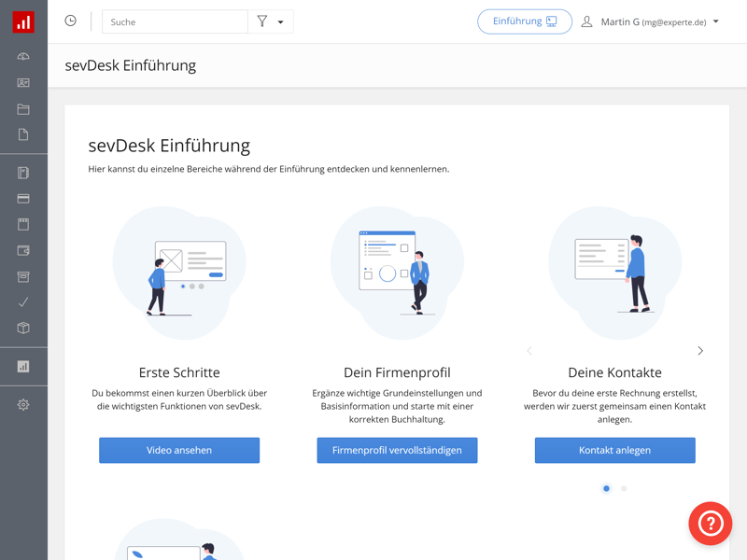Go to next carousel slide arrow
Viewport: 747px width, 560px height.
pyautogui.click(x=700, y=351)
